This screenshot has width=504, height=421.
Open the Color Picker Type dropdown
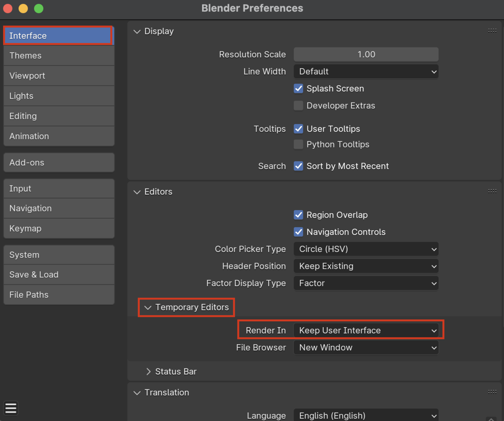[366, 249]
